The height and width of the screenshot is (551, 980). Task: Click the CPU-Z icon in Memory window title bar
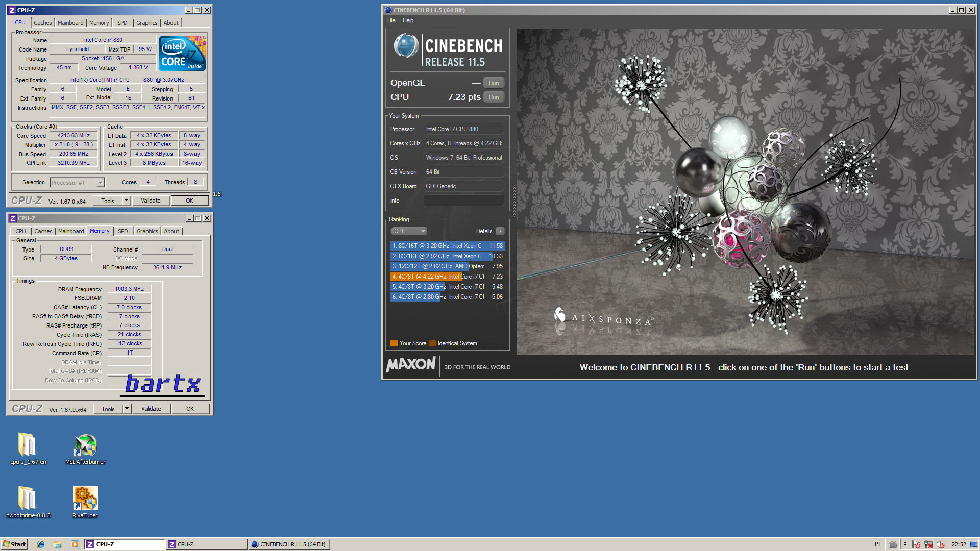pyautogui.click(x=13, y=218)
